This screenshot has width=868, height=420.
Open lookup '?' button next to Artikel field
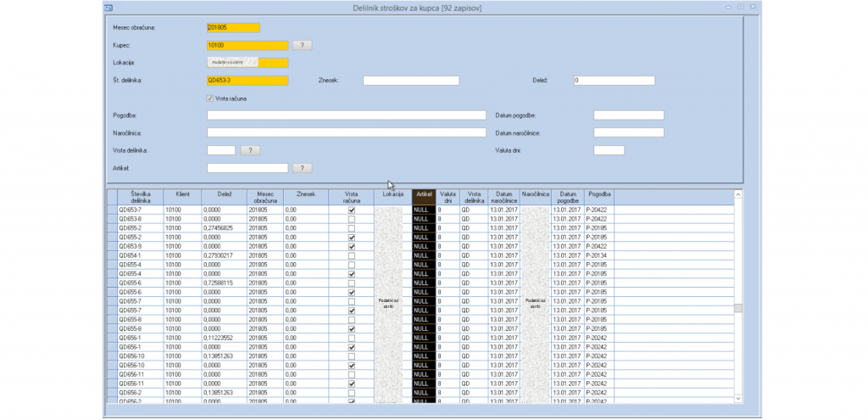pos(303,168)
